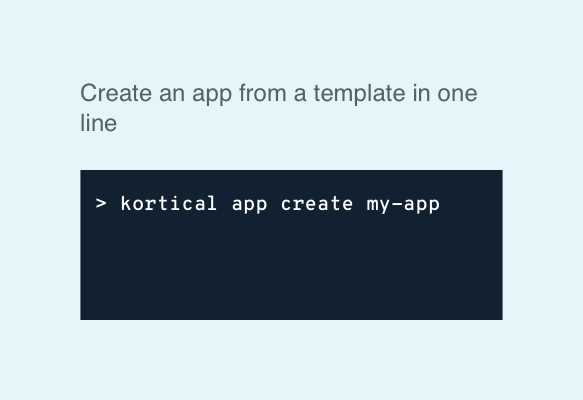The image size is (583, 400).
Task: Click 'my-app' argument in the command
Action: [x=403, y=205]
